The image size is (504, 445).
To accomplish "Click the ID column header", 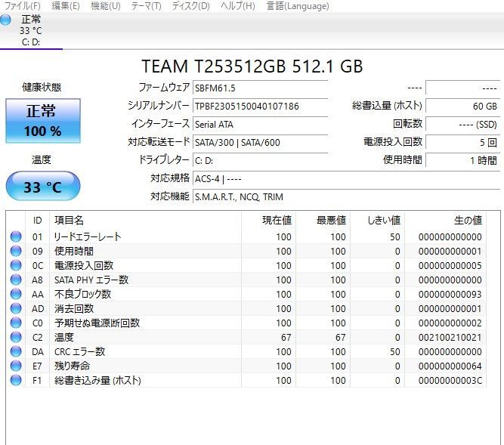I will coord(37,221).
